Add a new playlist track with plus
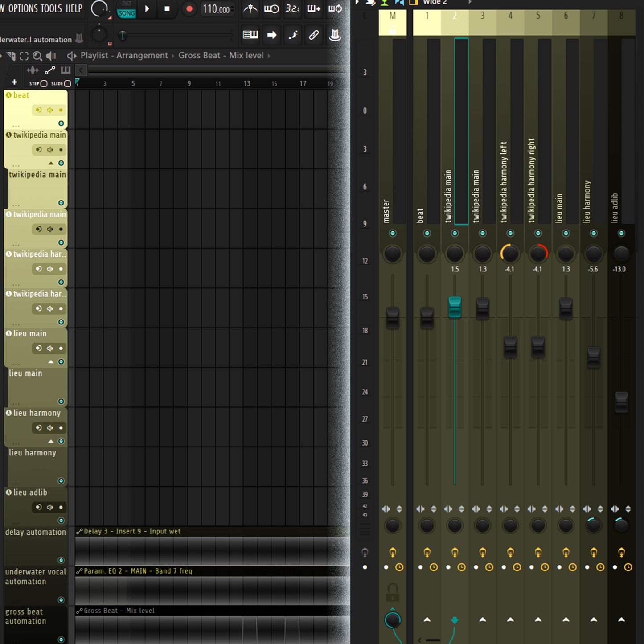644x644 pixels. (14, 82)
